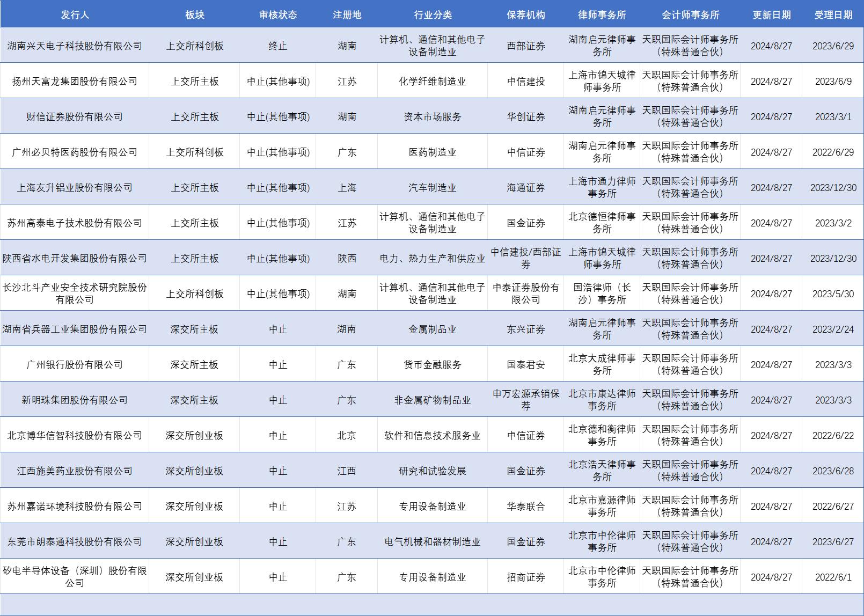This screenshot has height=616, width=864.
Task: Click 国泰君安 sponsor cell
Action: tap(526, 365)
